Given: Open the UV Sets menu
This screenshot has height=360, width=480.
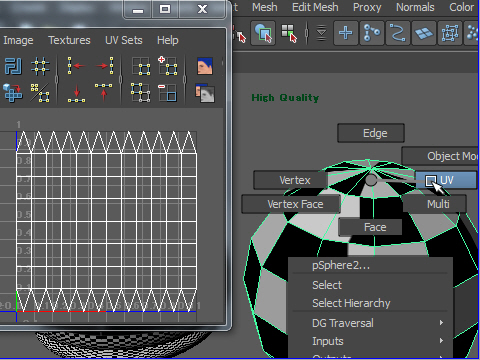Looking at the screenshot, I should [x=124, y=40].
